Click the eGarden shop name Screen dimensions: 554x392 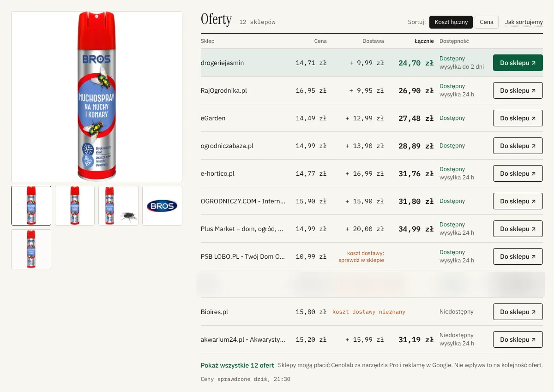(213, 118)
